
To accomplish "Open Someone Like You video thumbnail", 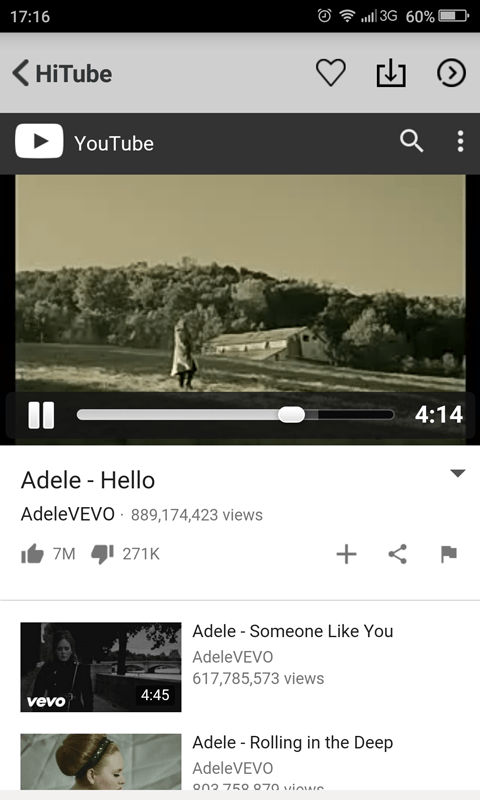I will pos(101,667).
